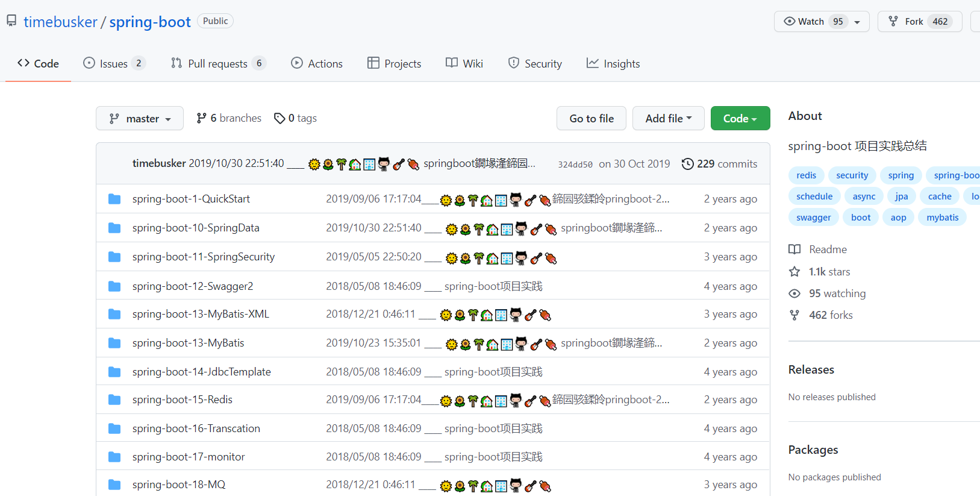The width and height of the screenshot is (980, 496).
Task: Open the Packages section heading
Action: coord(813,450)
